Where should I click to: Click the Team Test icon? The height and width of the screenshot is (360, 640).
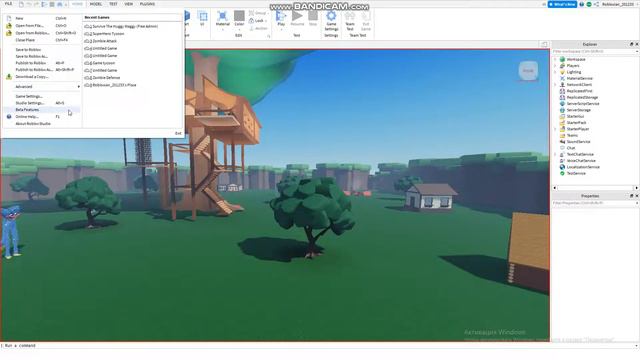350,16
